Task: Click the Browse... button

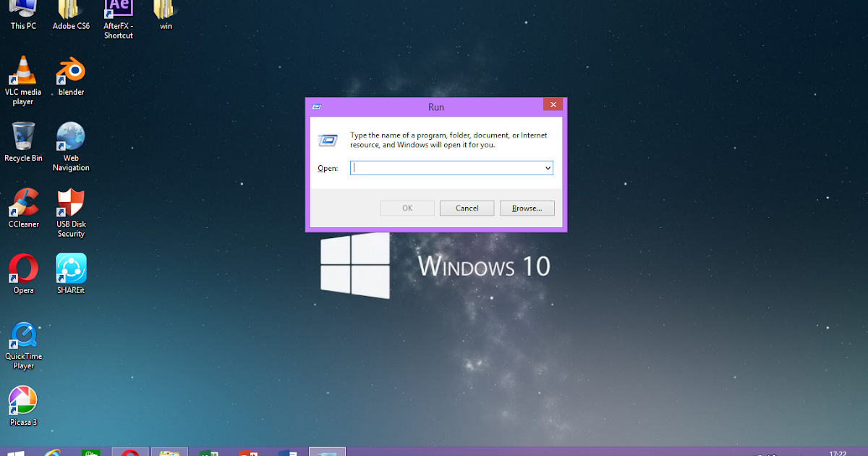Action: (527, 208)
